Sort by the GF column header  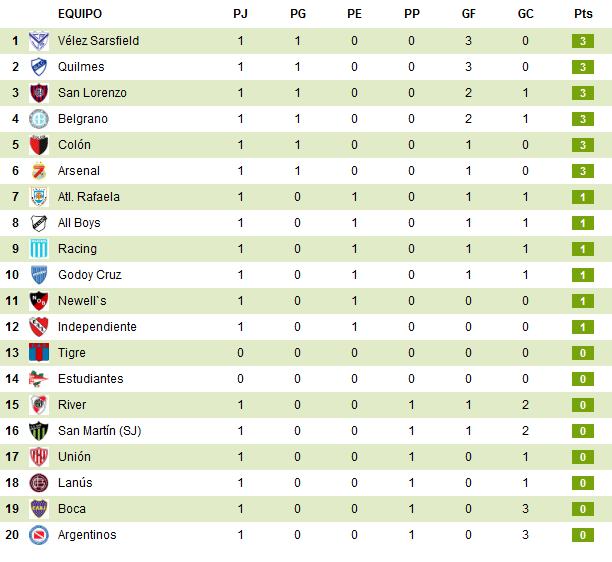[469, 14]
